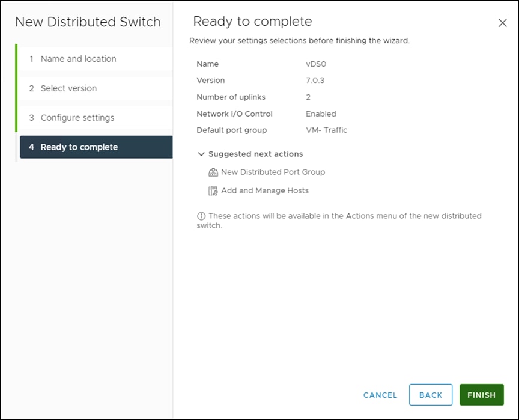
Task: Go back using the BACK button
Action: pos(431,395)
